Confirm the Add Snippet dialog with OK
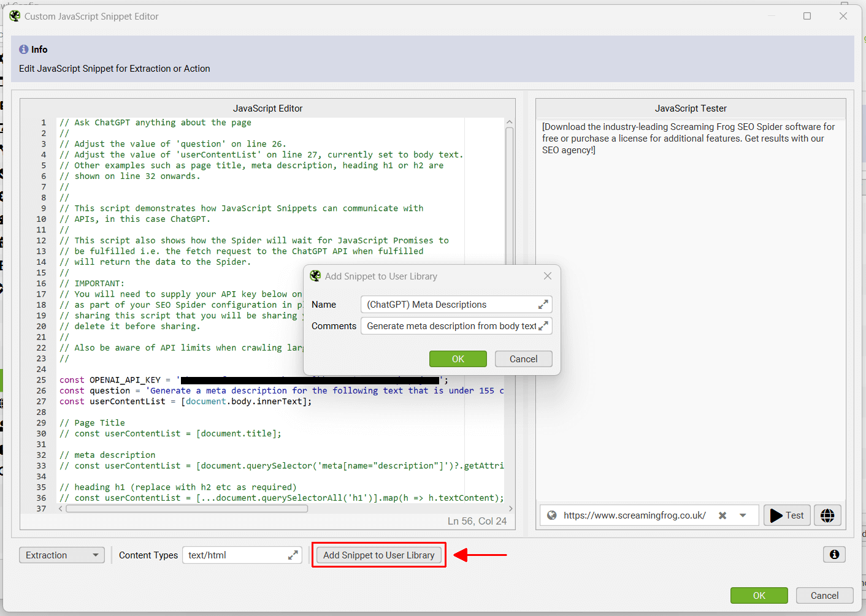The width and height of the screenshot is (866, 616). (458, 359)
